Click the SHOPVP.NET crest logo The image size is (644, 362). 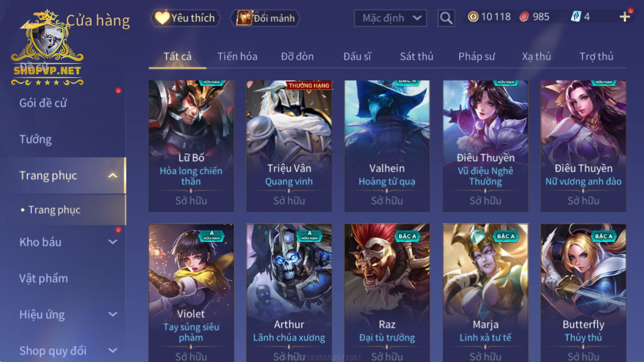click(x=47, y=49)
